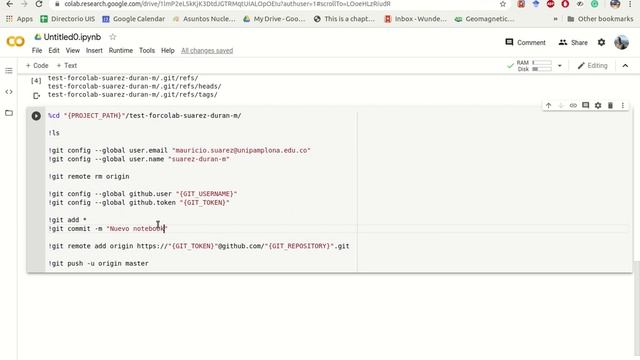640x360 pixels.
Task: Click the browser address bar URL
Action: click(x=227, y=4)
